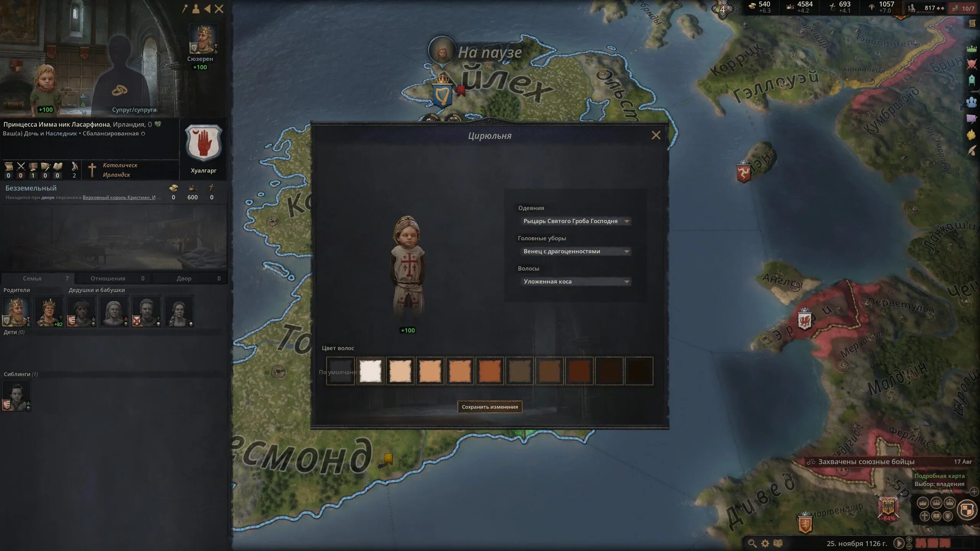This screenshot has width=980, height=551.
Task: Open the intrigue purple sidebar icon
Action: click(x=972, y=119)
